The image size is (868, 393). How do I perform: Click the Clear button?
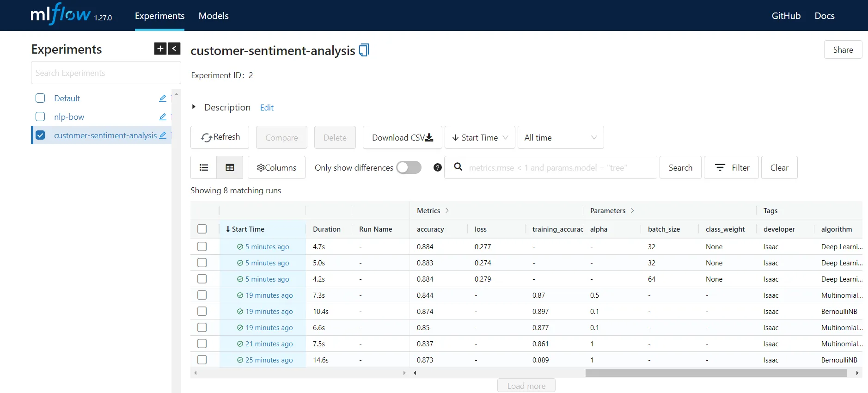(x=779, y=167)
